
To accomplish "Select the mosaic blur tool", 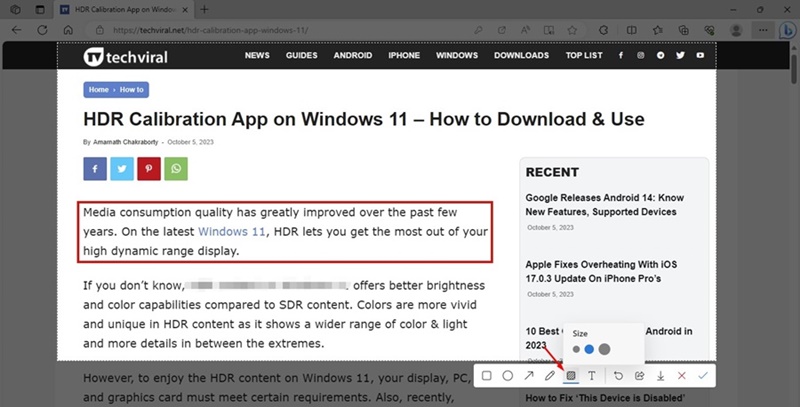I will [571, 376].
